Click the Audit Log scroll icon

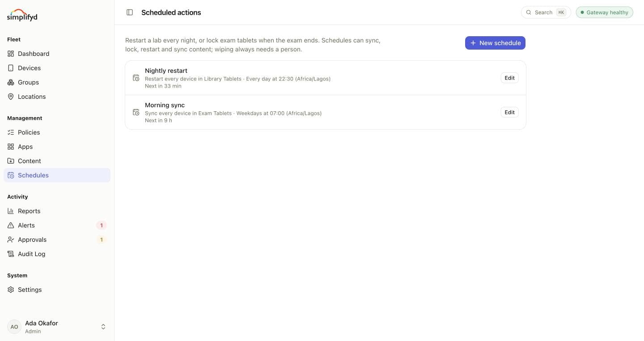point(11,254)
